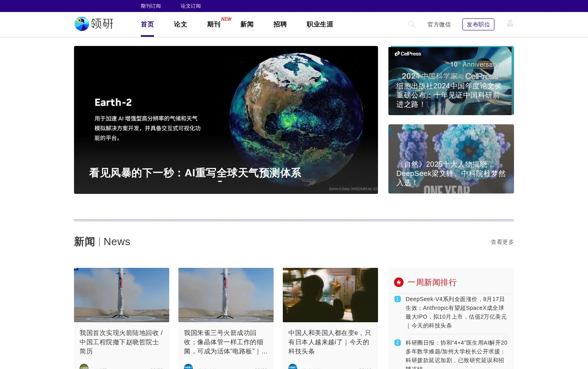The image size is (588, 369).
Task: Click the 新闻 News section heading
Action: coord(102,241)
